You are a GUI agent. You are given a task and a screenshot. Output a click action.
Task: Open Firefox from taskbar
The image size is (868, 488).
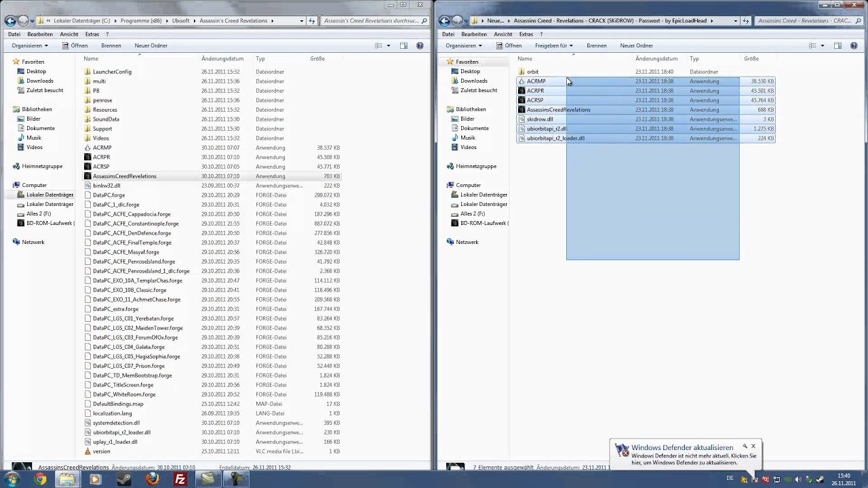tap(152, 479)
